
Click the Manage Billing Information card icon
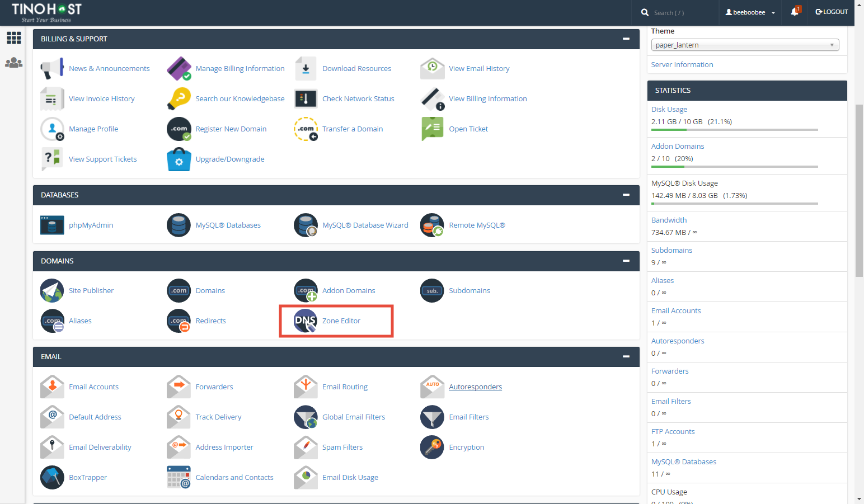(x=179, y=69)
